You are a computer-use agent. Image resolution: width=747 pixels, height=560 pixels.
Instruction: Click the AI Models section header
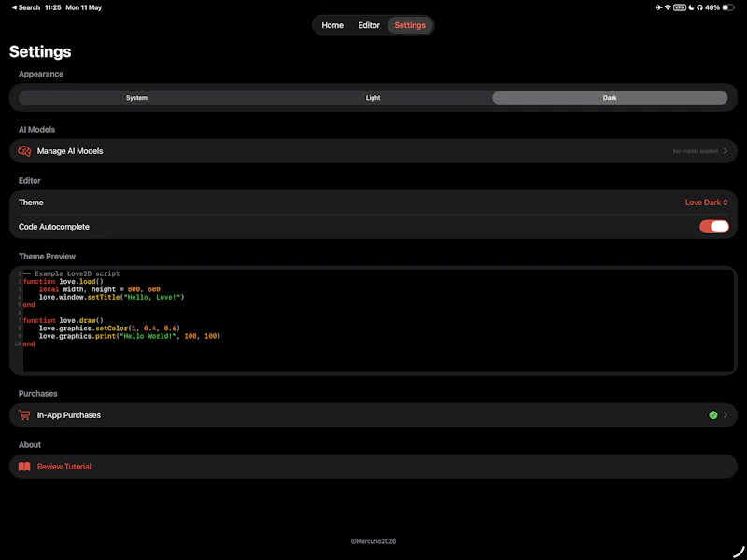(36, 130)
